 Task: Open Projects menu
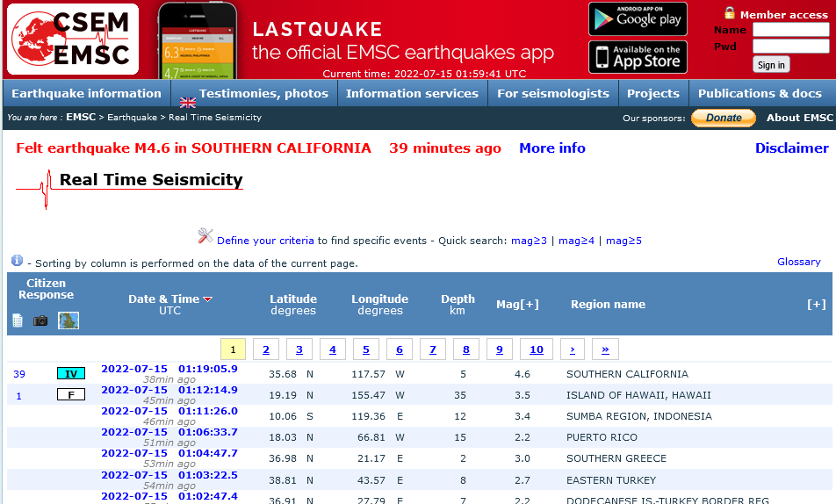[653, 93]
